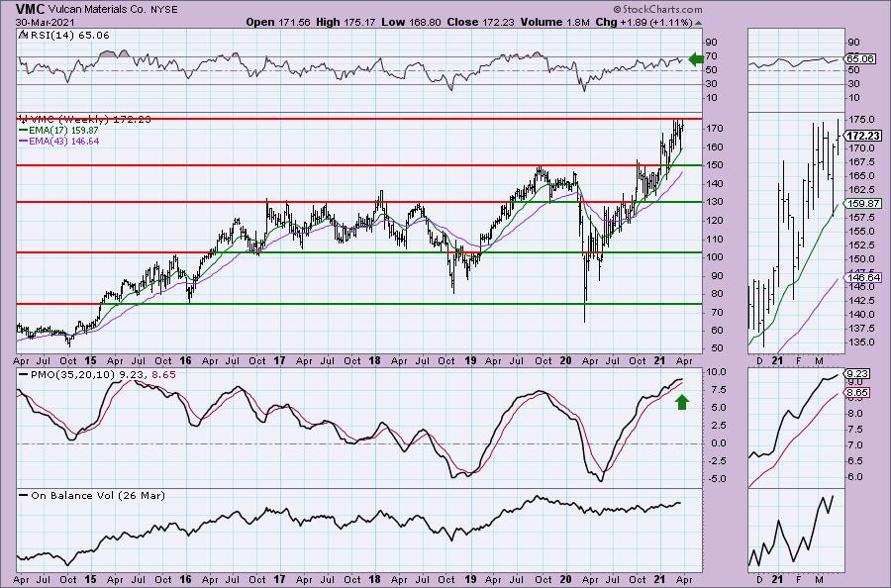The image size is (891, 588).
Task: Click the green up triangle after Chg
Action: click(698, 23)
